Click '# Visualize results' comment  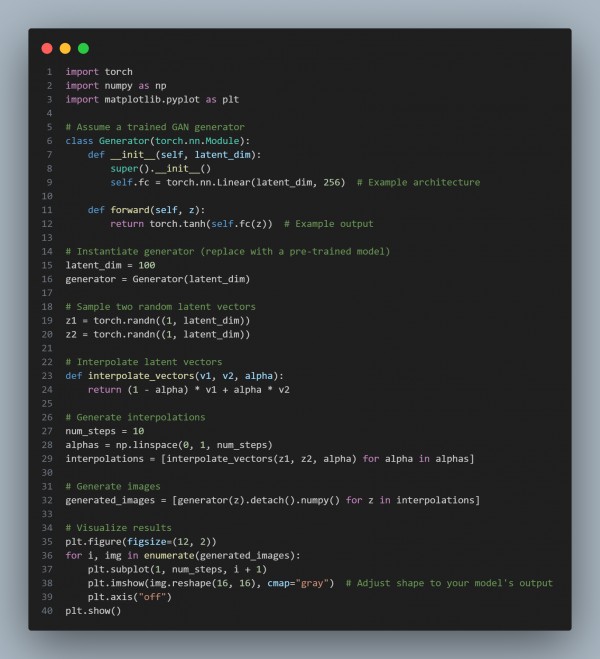click(118, 528)
